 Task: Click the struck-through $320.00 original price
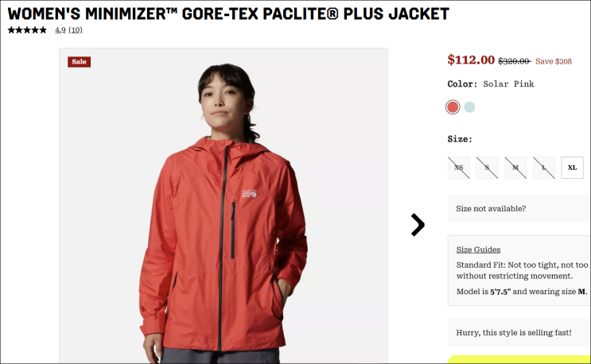[x=515, y=61]
